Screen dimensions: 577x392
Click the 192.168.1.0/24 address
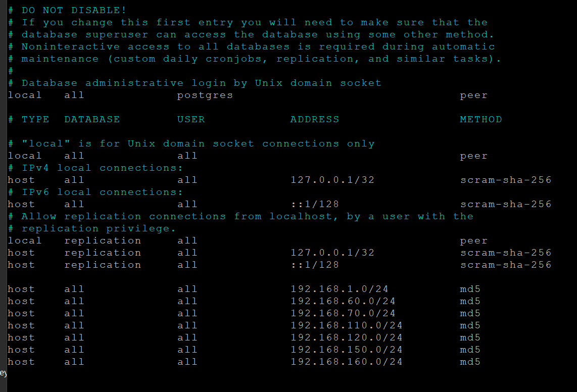[340, 289]
